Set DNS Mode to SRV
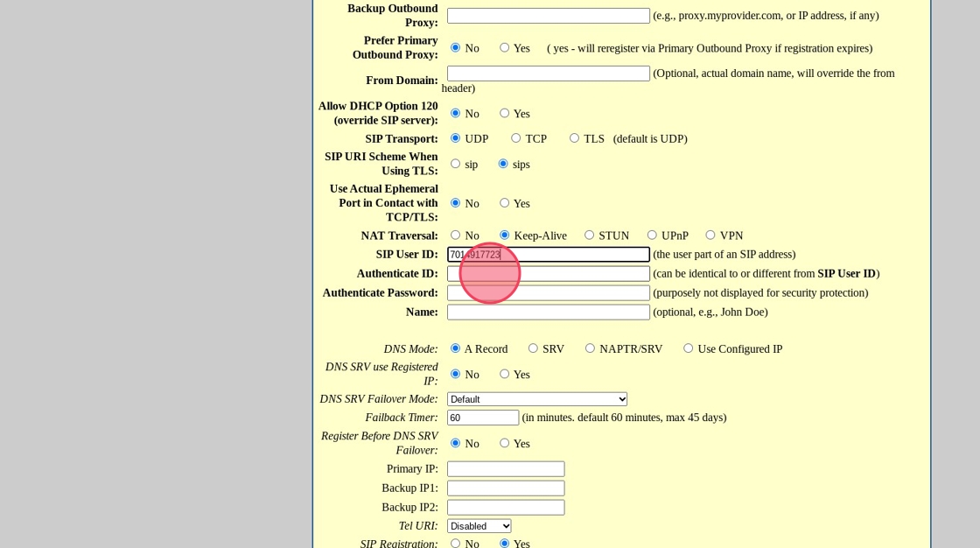Viewport: 980px width, 548px height. click(533, 348)
